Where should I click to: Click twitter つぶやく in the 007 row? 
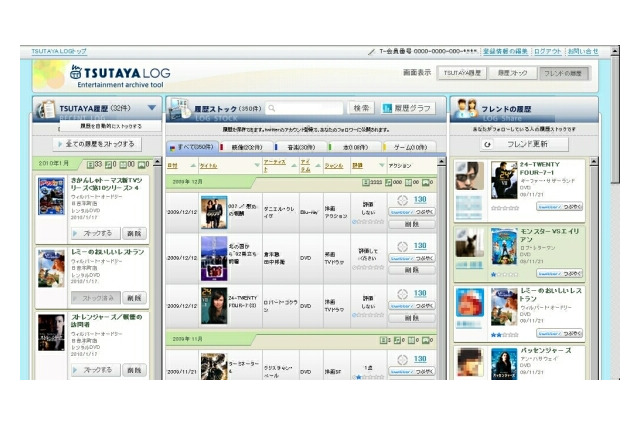[411, 212]
